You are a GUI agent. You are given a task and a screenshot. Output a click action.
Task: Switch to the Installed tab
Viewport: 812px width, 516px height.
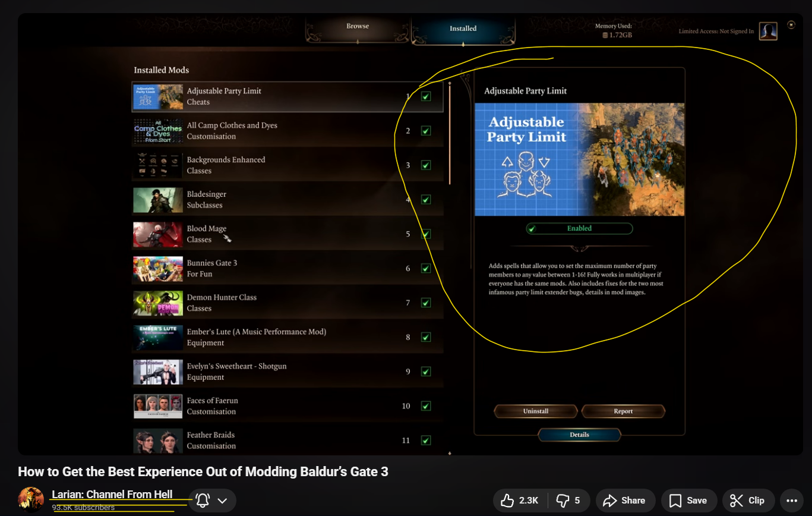(463, 29)
